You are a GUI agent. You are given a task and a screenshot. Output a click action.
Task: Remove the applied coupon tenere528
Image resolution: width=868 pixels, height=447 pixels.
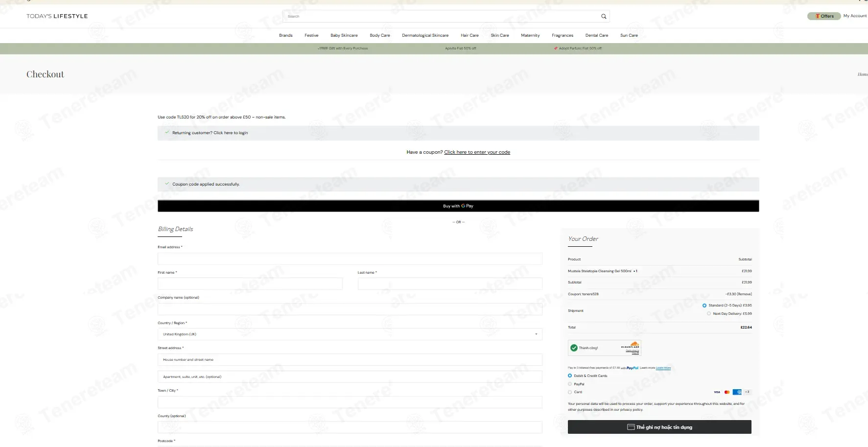[x=745, y=294]
